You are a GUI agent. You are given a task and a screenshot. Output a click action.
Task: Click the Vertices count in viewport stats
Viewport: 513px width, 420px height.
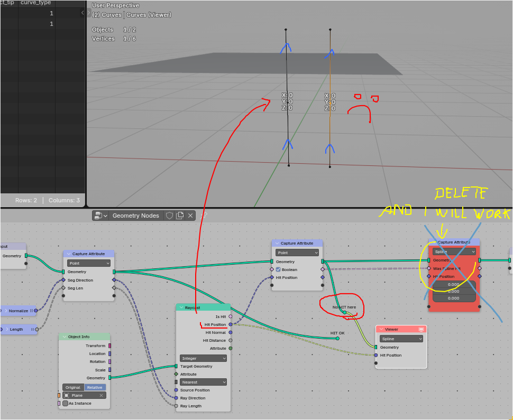[x=130, y=39]
